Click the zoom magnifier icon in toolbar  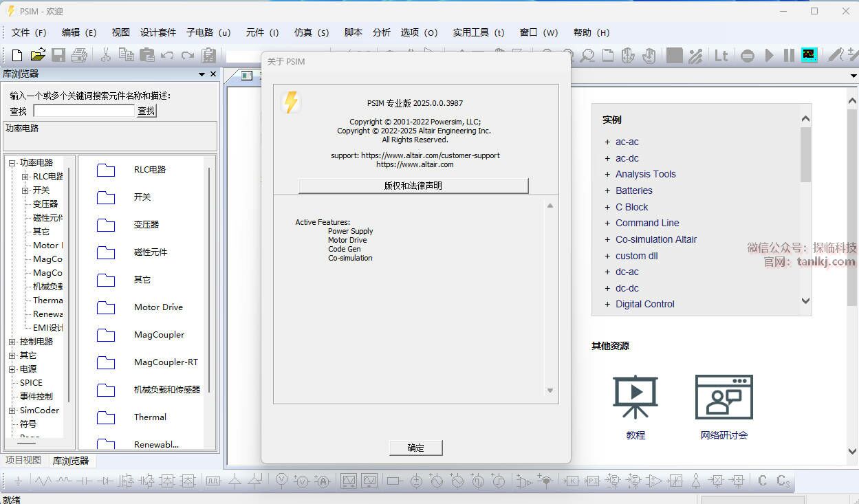[x=587, y=56]
